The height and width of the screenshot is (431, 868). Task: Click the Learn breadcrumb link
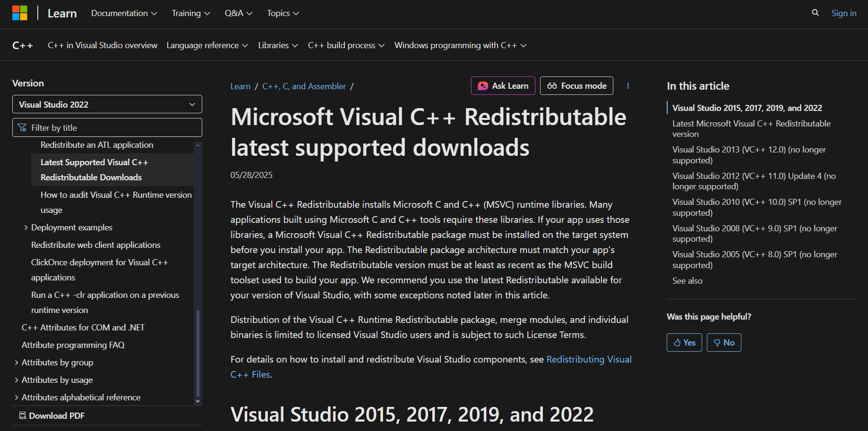click(x=241, y=86)
